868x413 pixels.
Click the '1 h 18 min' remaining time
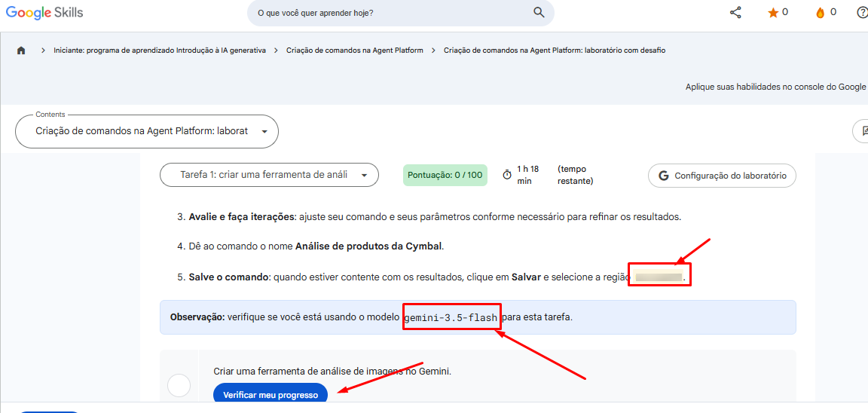point(528,174)
